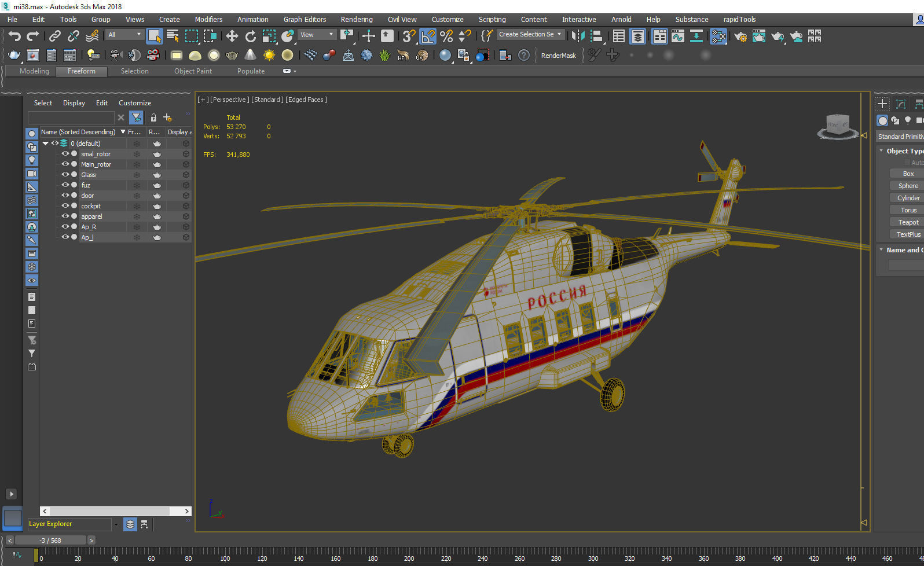Switch to the Object Paint ribbon tab
The height and width of the screenshot is (566, 924).
[x=193, y=71]
